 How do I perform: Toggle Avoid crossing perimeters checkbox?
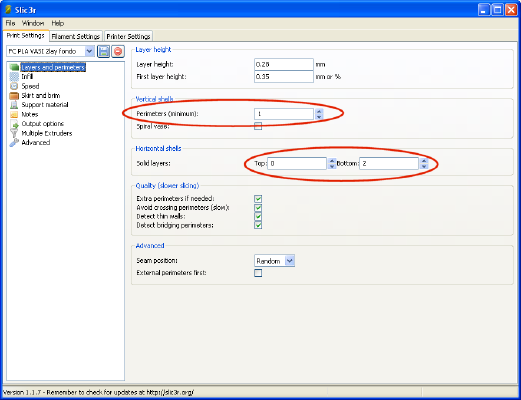coord(258,208)
